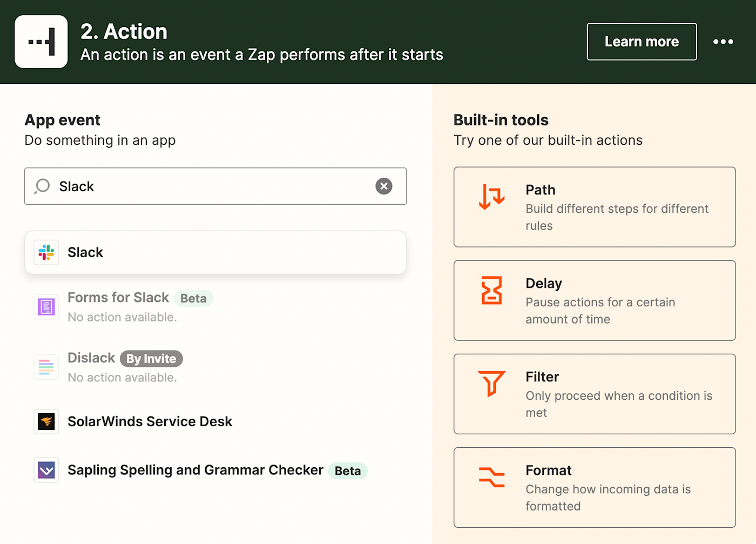The image size is (756, 544).
Task: Click the By Invite badge on Dislack
Action: coord(151,359)
